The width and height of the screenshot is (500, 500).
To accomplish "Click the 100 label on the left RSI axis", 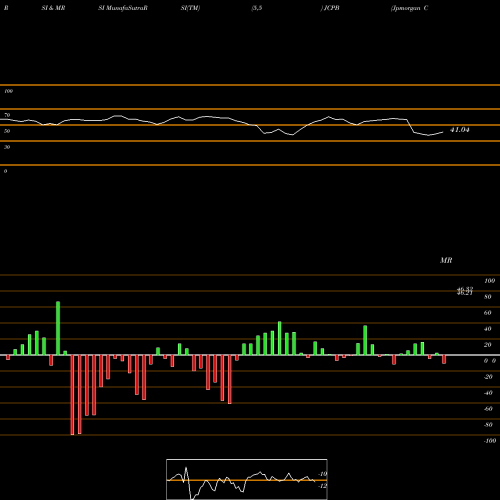I will point(8,91).
